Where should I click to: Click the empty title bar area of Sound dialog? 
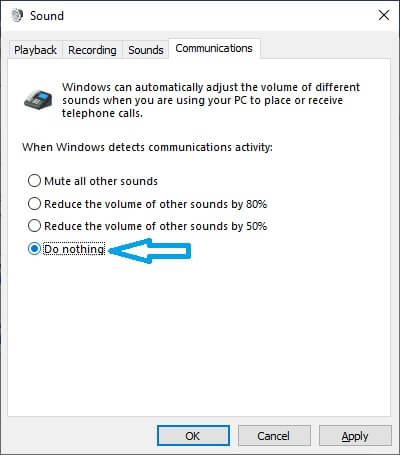pyautogui.click(x=217, y=15)
